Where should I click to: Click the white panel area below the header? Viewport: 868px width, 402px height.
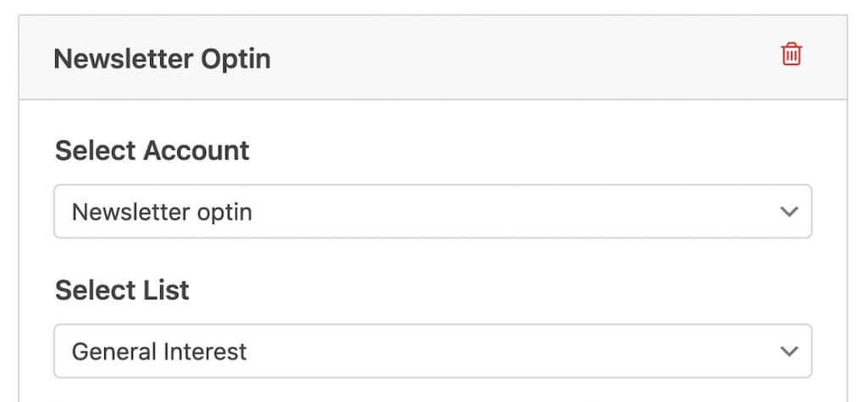click(509, 126)
